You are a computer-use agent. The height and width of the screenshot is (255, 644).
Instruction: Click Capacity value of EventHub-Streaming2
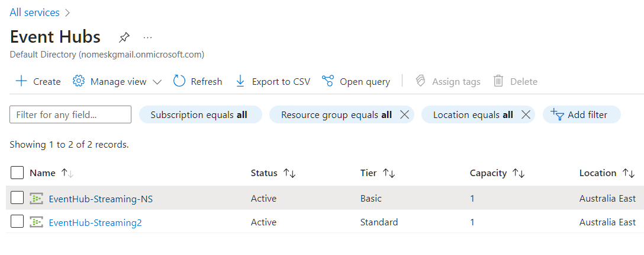click(x=472, y=222)
